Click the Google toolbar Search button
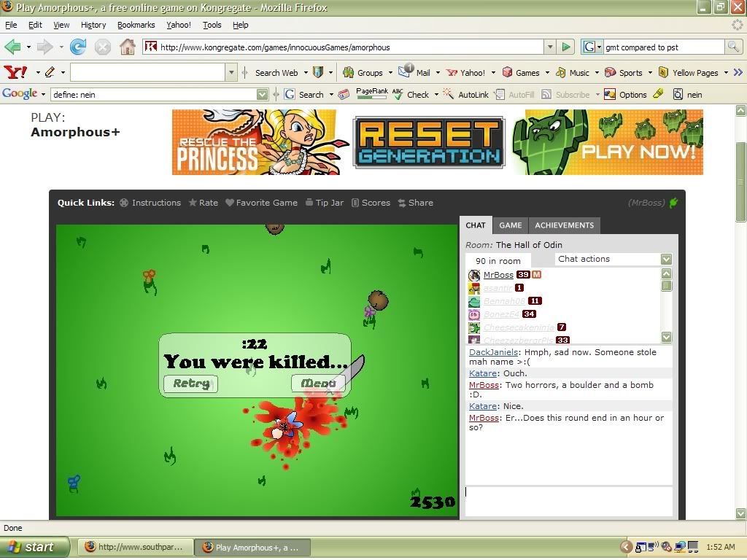Image resolution: width=747 pixels, height=560 pixels. [304, 94]
